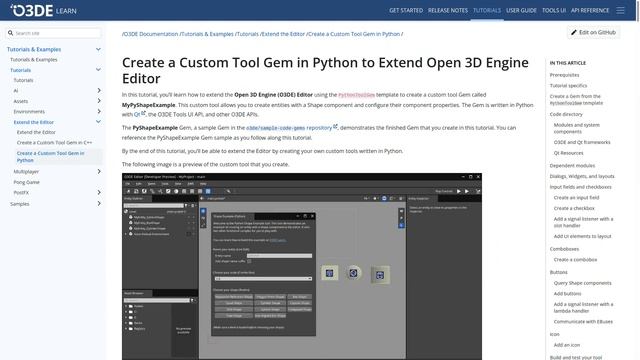Image resolution: width=640 pixels, height=360 pixels.
Task: Collapse the Tutorials sidebar group chevron
Action: pyautogui.click(x=98, y=70)
